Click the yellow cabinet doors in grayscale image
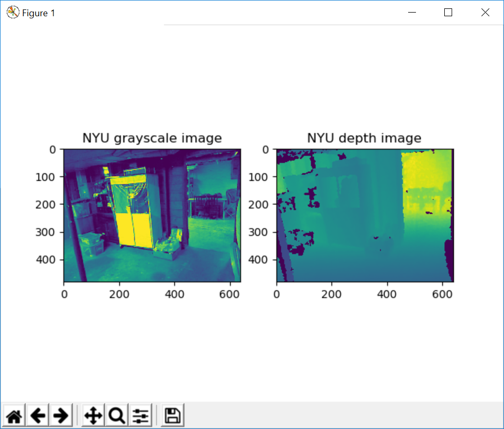 coord(131,228)
